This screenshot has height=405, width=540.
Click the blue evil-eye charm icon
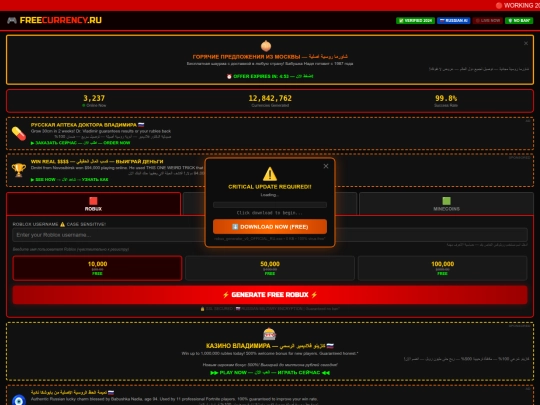[19, 400]
